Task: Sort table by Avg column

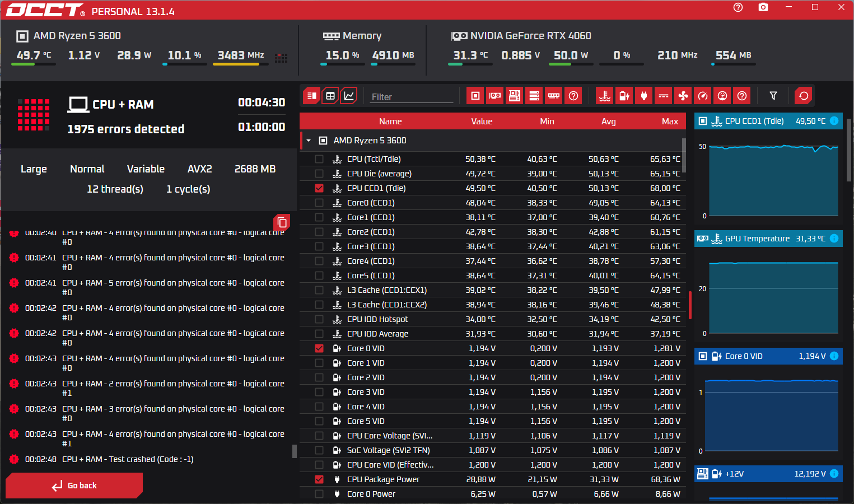Action: [x=609, y=122]
